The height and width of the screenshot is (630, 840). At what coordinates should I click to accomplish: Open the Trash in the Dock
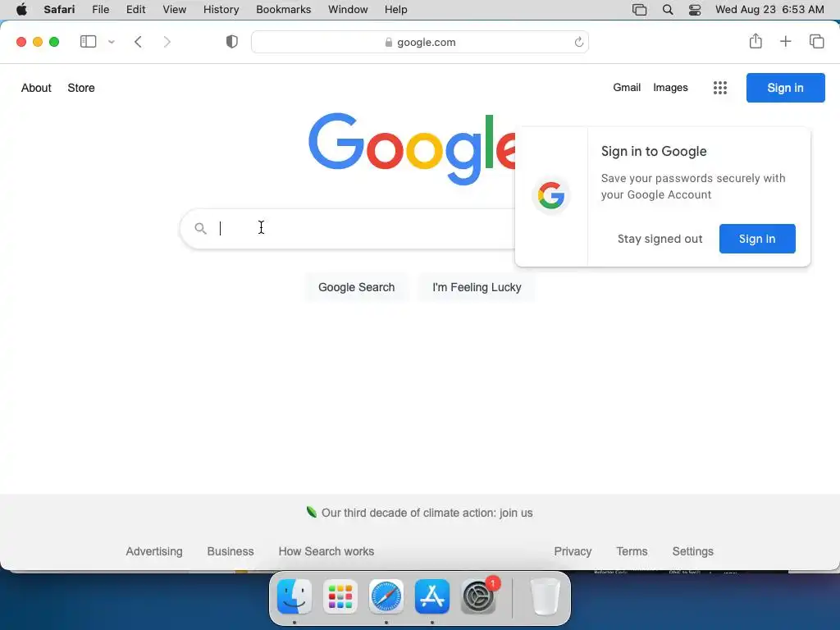pyautogui.click(x=545, y=596)
